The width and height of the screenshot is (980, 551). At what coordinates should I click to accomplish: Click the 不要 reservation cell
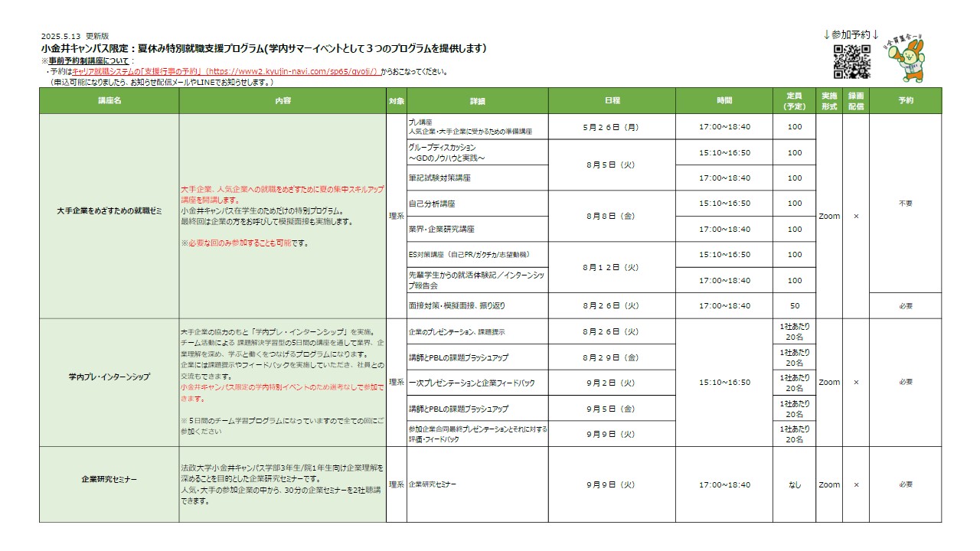point(906,204)
